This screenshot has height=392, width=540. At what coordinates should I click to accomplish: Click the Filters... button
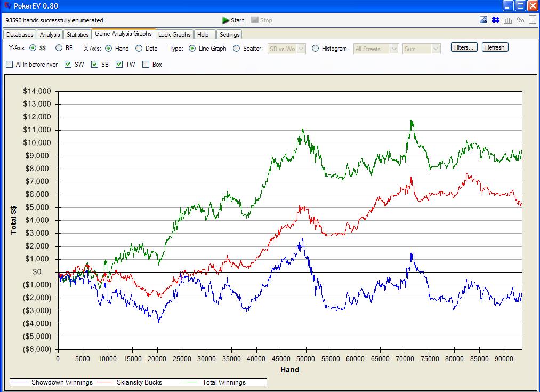(464, 47)
